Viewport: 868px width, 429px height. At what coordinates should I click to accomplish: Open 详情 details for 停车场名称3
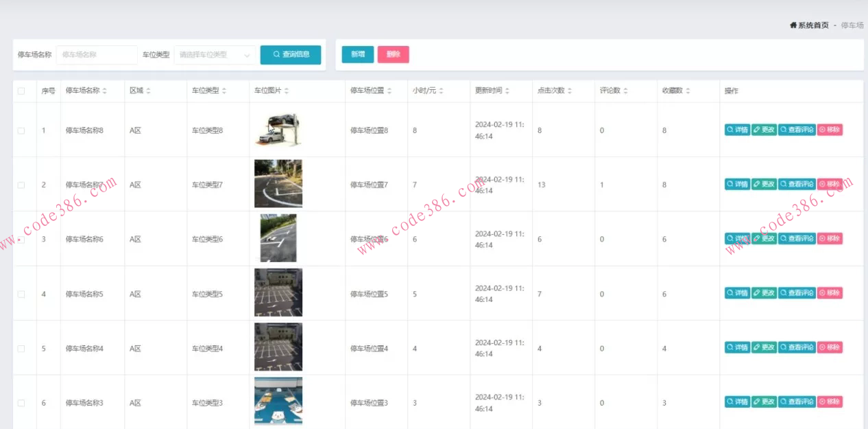737,402
